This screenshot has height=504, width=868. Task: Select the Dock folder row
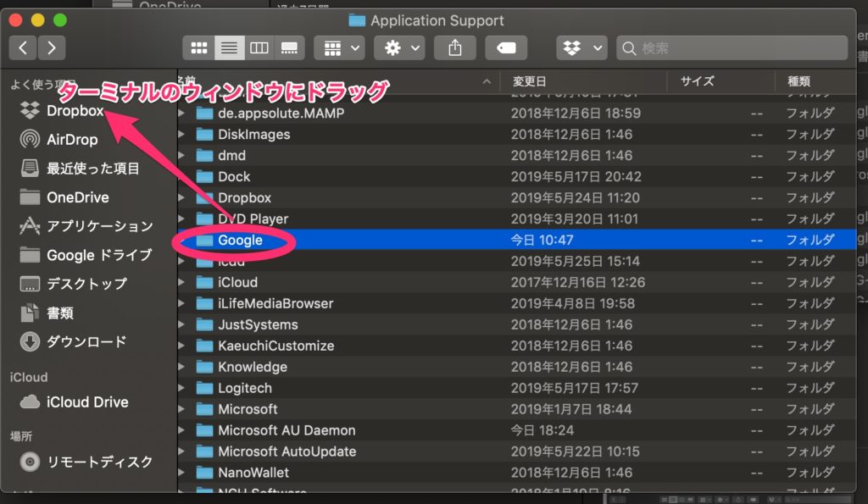point(517,176)
